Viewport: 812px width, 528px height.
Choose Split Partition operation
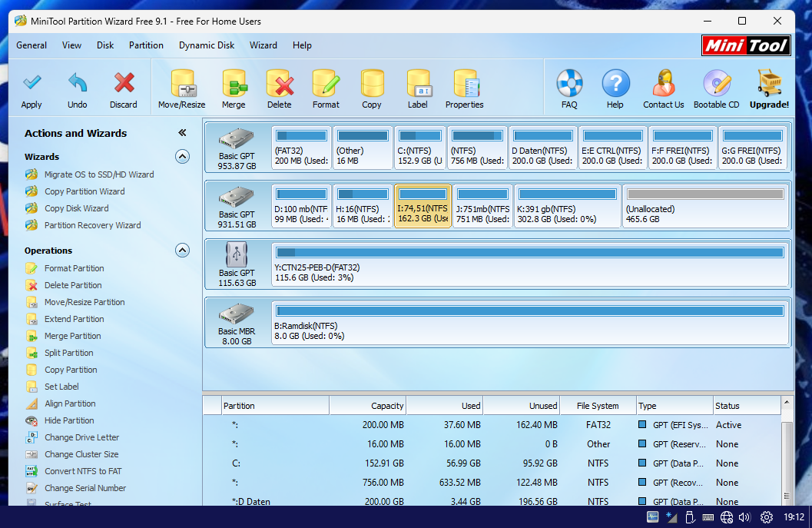coord(69,353)
